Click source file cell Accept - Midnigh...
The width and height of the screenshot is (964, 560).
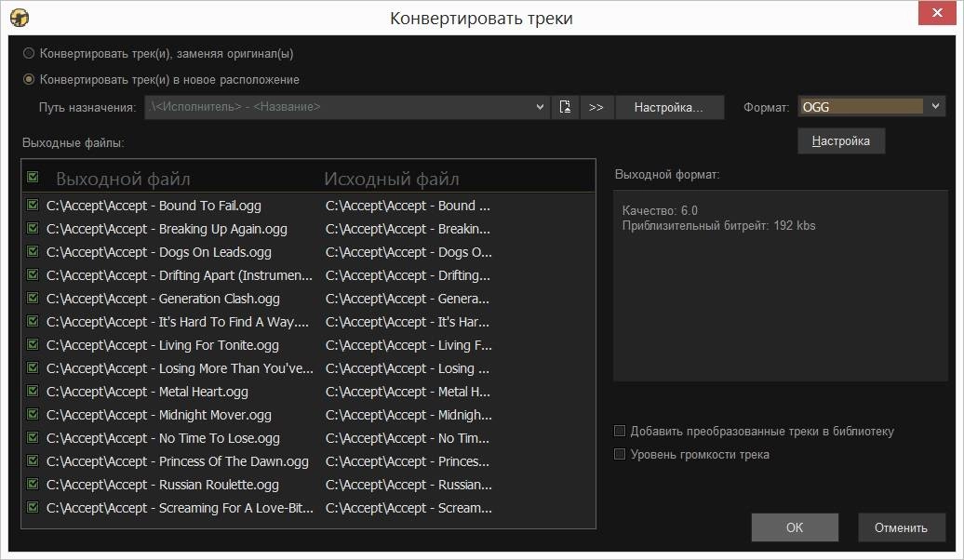click(x=408, y=415)
